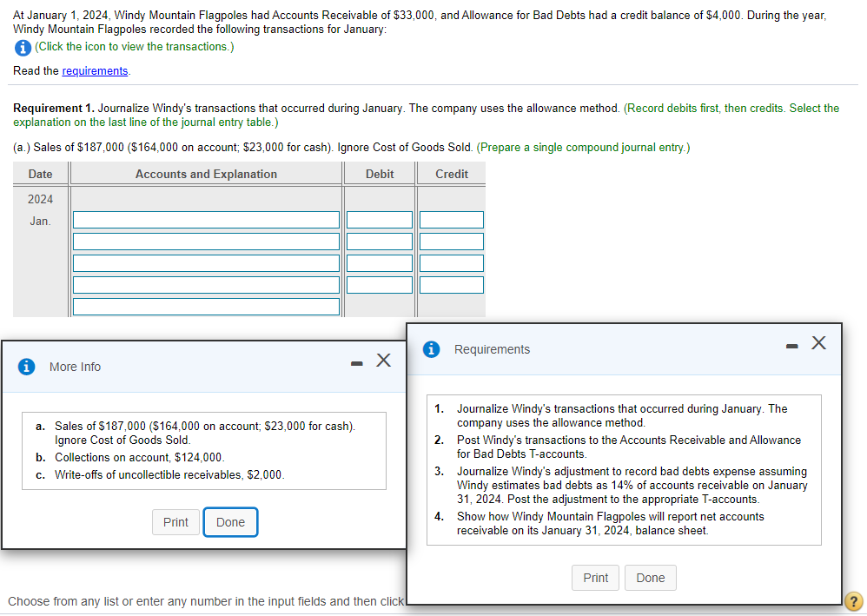Close the Requirements dialog
Image resolution: width=867 pixels, height=616 pixels.
[819, 343]
